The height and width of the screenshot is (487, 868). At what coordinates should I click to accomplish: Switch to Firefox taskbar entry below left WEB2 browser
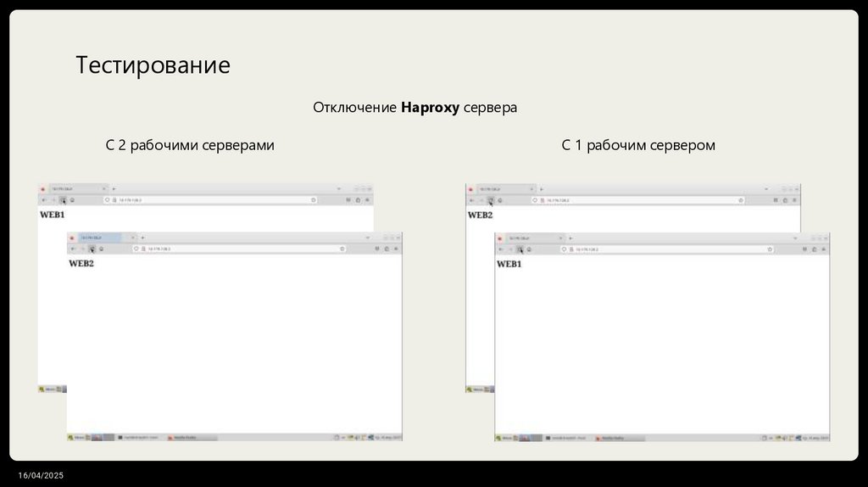pyautogui.click(x=192, y=438)
